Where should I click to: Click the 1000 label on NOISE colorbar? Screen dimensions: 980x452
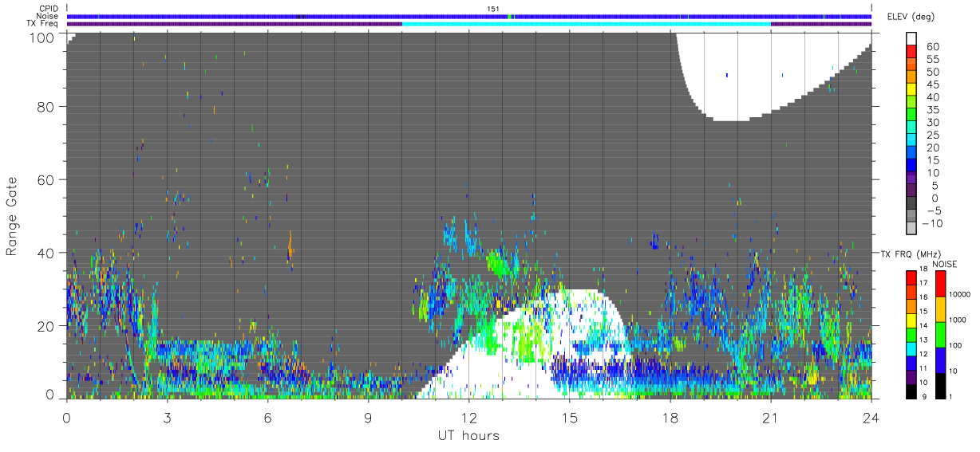pyautogui.click(x=959, y=320)
